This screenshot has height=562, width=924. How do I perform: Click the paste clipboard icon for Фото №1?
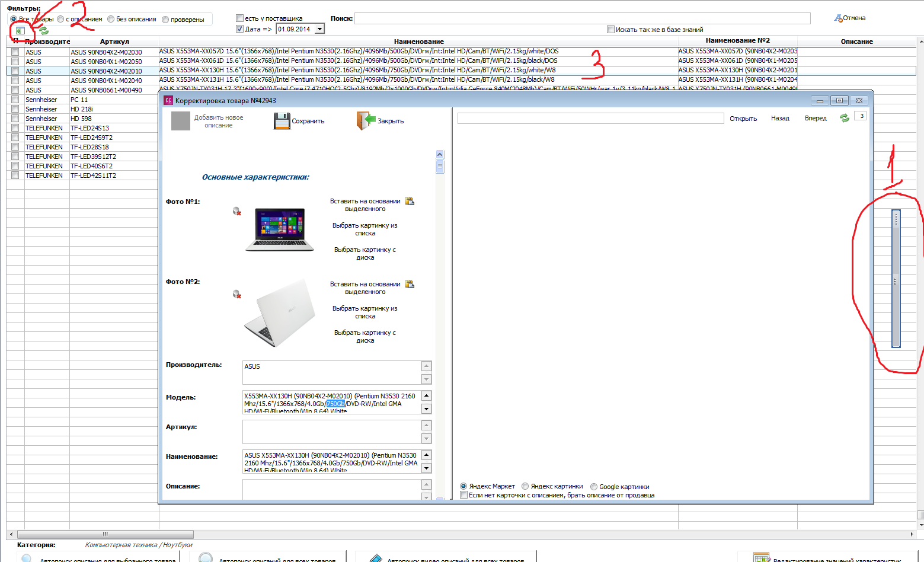point(409,201)
